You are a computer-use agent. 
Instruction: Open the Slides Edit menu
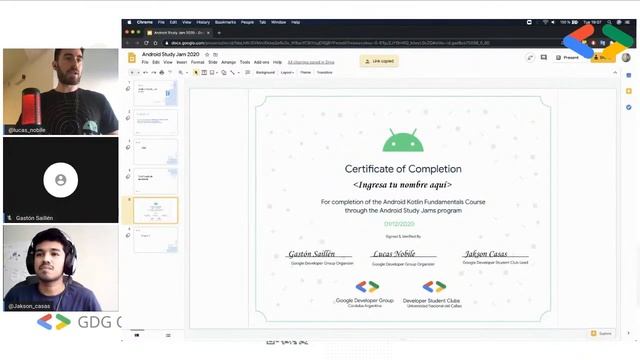point(156,62)
